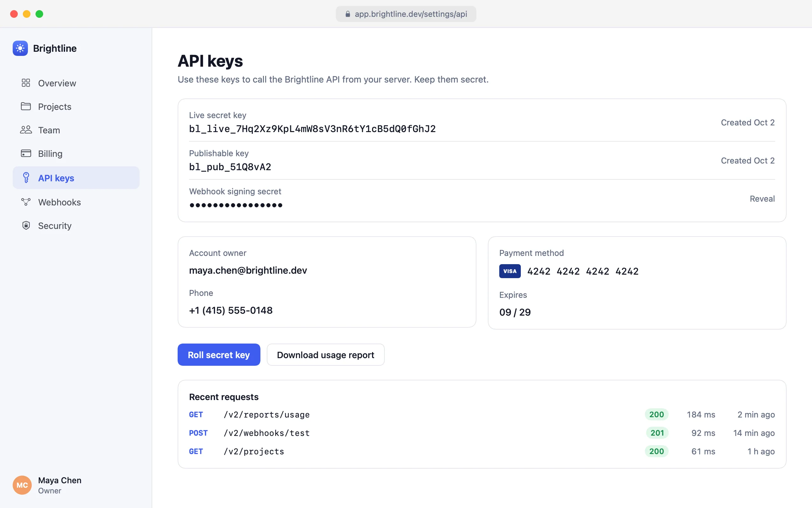
Task: Click the phone number +1 (415) 555-0148
Action: click(231, 310)
